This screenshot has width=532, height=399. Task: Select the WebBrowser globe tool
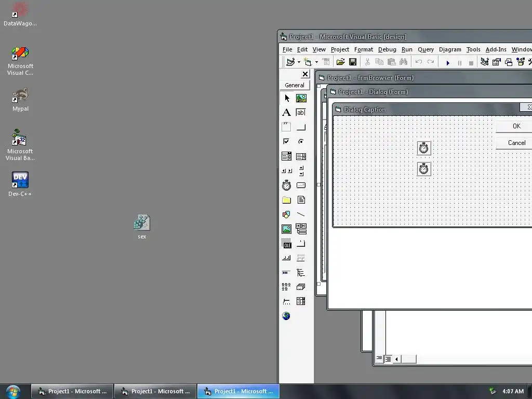point(287,316)
